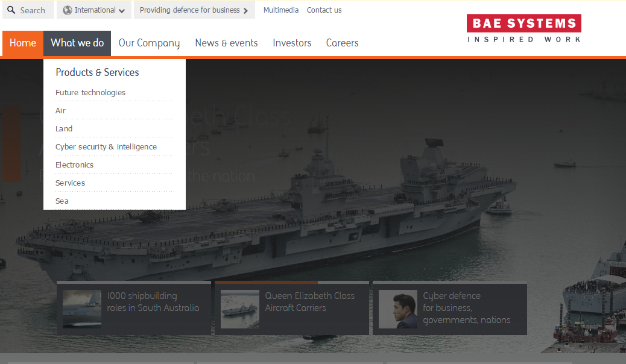Image resolution: width=626 pixels, height=364 pixels.
Task: Click the Products & Services heading
Action: [x=97, y=72]
